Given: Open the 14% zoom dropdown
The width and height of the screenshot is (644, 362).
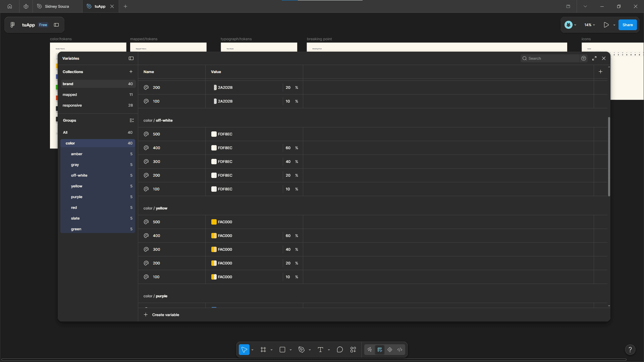Looking at the screenshot, I should pos(589,25).
